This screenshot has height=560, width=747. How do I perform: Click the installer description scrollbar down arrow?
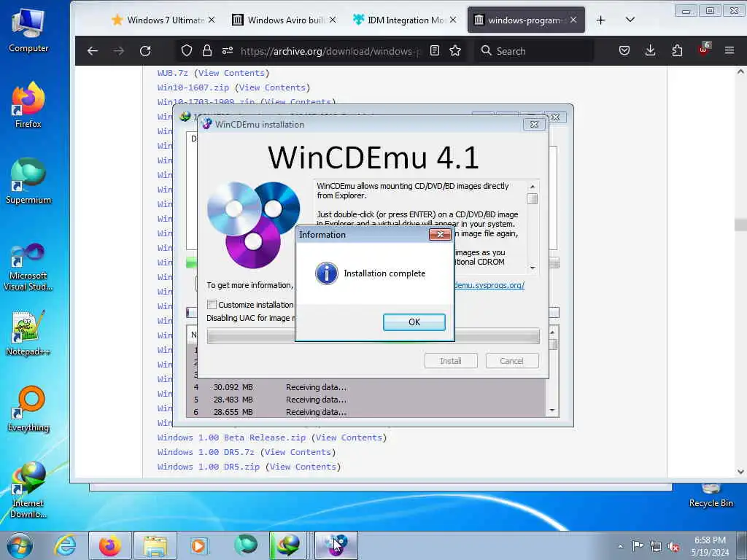click(x=533, y=268)
